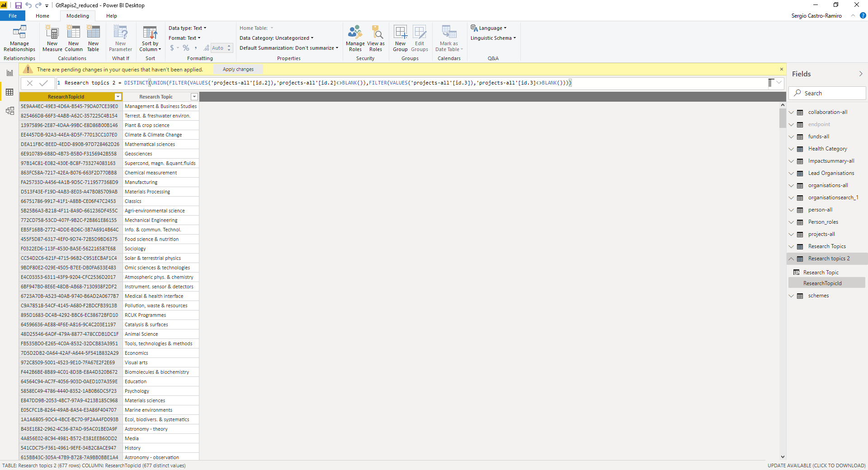Click View as Roles icon
This screenshot has width=868, height=470.
(376, 38)
